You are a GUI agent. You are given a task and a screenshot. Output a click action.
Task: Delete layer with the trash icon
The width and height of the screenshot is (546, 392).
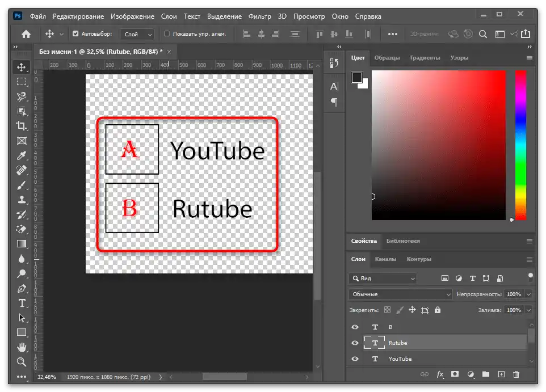point(516,374)
